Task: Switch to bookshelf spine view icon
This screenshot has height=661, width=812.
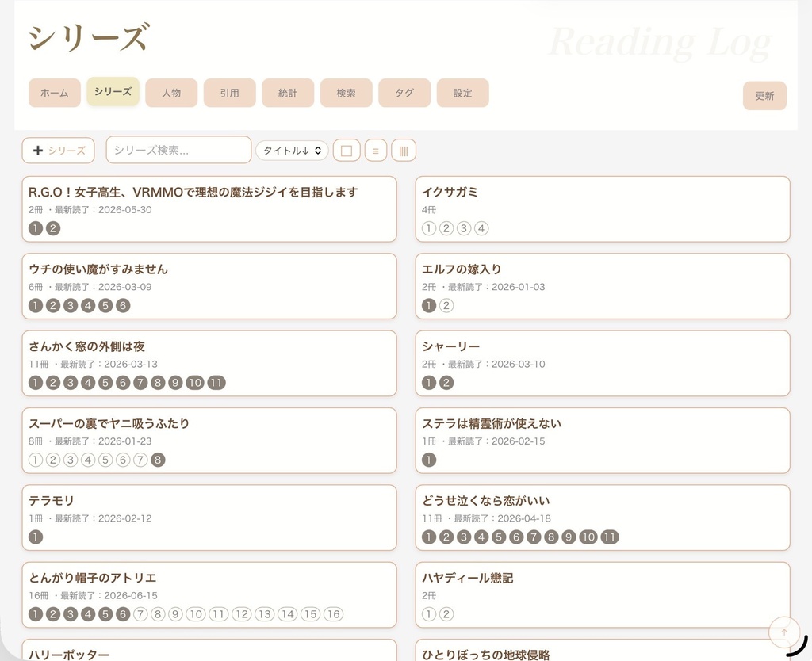Action: (x=404, y=151)
